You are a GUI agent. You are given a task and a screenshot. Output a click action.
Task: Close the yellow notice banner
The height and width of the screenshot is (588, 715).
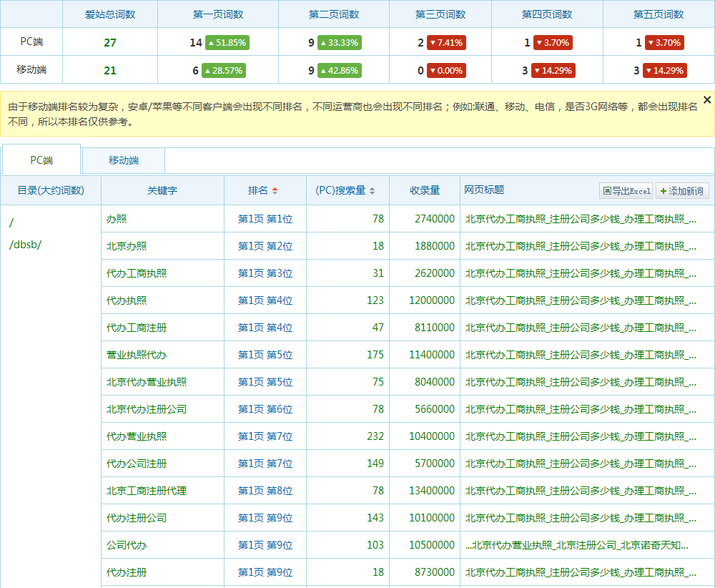pos(707,100)
